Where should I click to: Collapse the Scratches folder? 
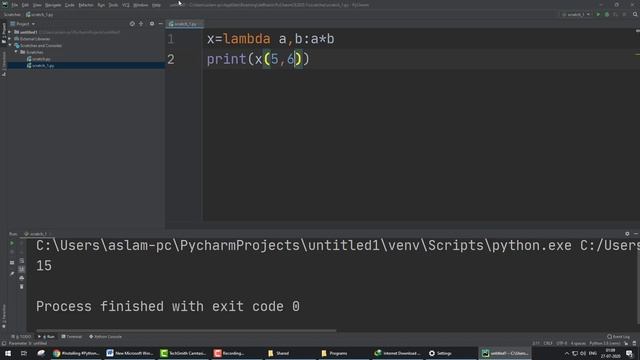point(16,52)
